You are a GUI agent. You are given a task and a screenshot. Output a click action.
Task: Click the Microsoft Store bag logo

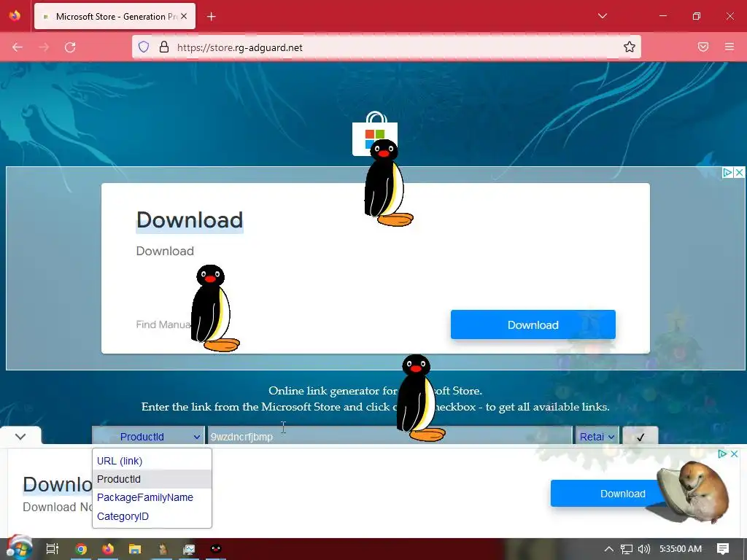pyautogui.click(x=374, y=133)
